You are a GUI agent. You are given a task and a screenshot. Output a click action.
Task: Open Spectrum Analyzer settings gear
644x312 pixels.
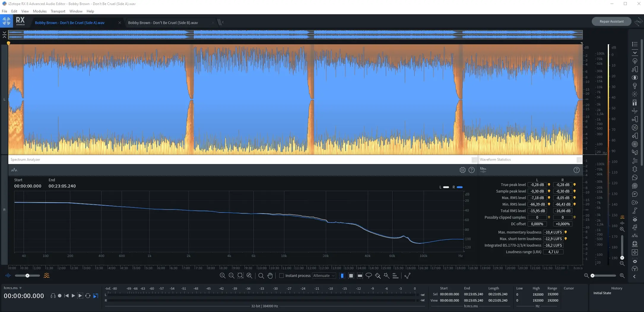[462, 170]
